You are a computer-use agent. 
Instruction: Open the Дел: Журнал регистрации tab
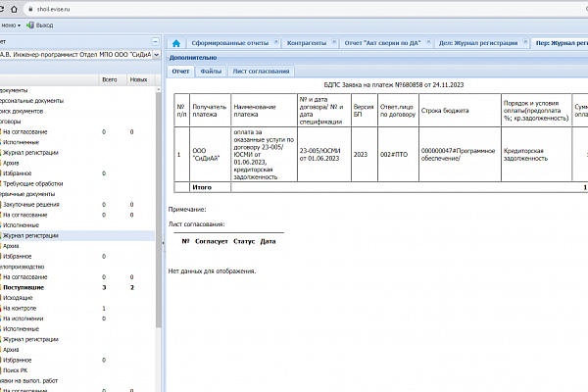click(478, 43)
